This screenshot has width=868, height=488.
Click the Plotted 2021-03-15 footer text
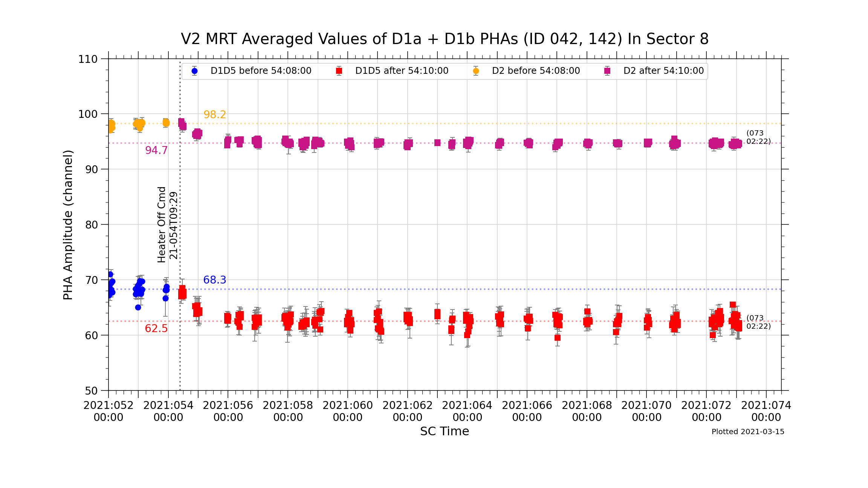pyautogui.click(x=748, y=432)
